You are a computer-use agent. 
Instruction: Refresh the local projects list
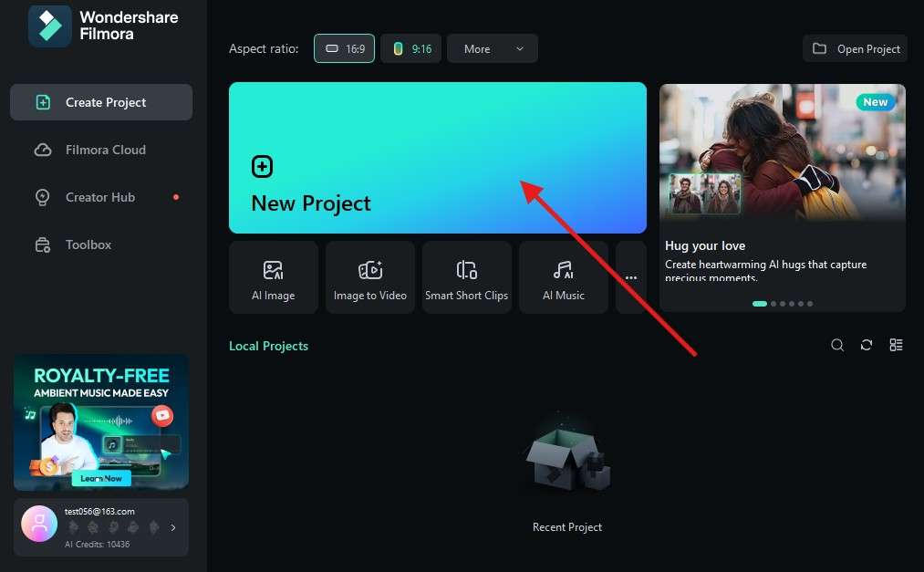click(867, 345)
